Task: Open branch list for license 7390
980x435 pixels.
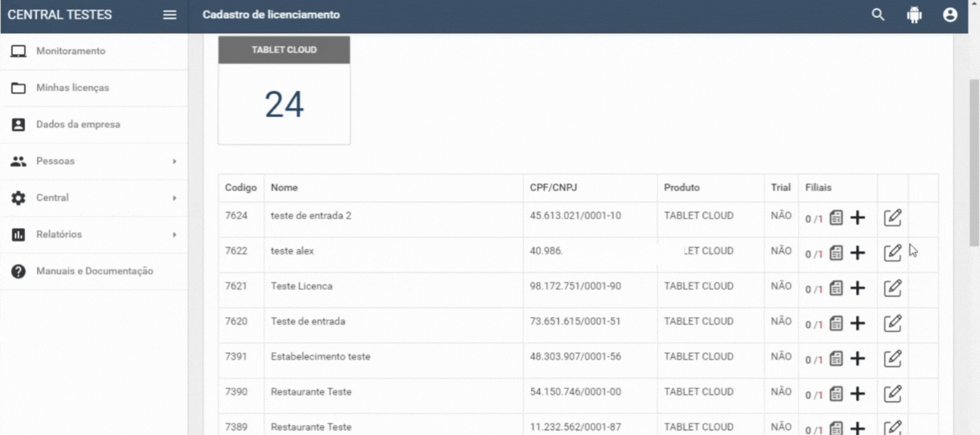Action: [x=836, y=393]
